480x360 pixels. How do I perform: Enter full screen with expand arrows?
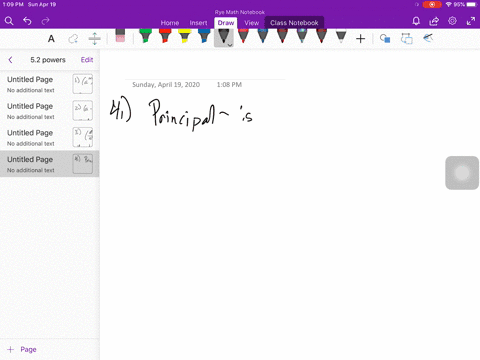(471, 21)
